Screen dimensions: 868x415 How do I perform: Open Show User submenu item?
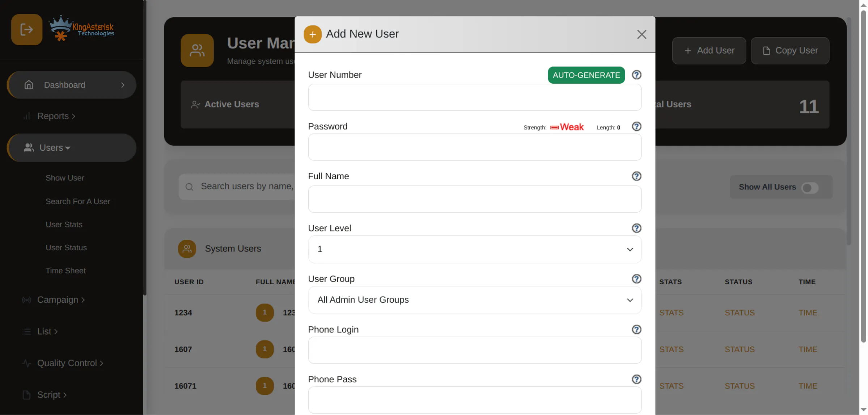click(x=65, y=178)
